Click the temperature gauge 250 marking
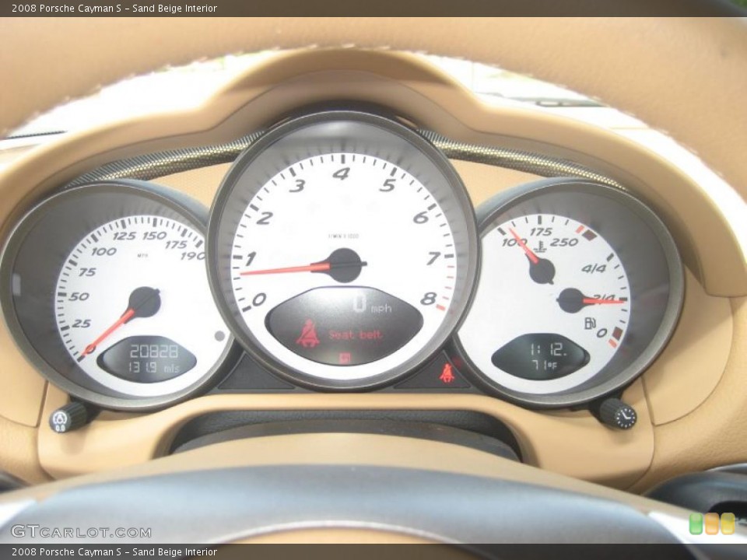 coord(564,242)
